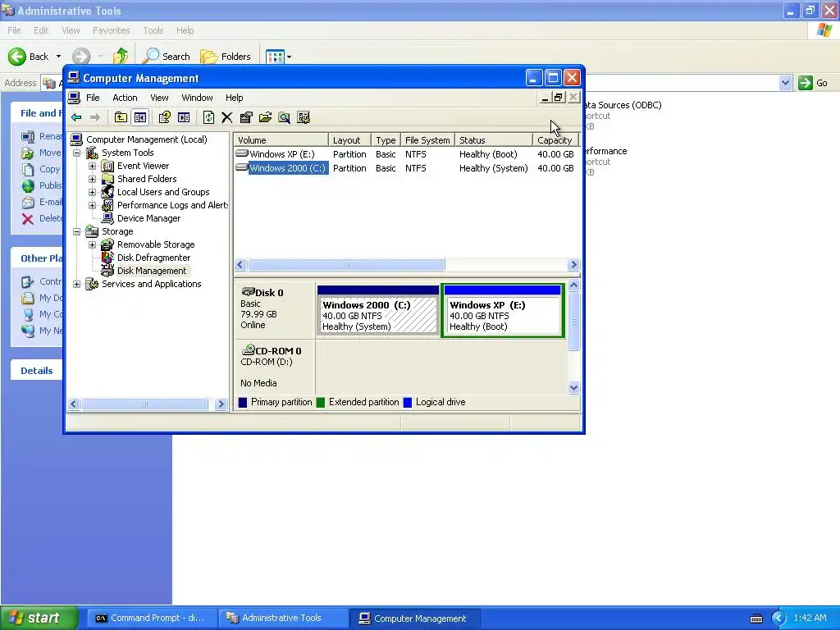Open the Favorites menu in Administrative Tools
Screen dimensions: 840x630
(x=111, y=30)
